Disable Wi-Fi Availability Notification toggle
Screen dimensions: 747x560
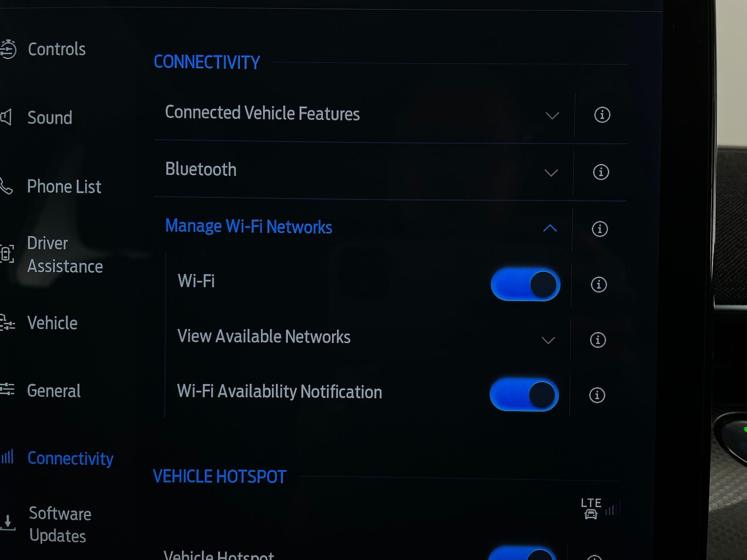click(x=524, y=395)
